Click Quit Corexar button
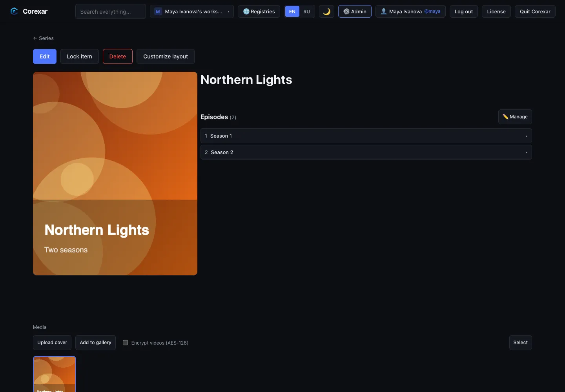This screenshot has width=565, height=392. pos(535,11)
